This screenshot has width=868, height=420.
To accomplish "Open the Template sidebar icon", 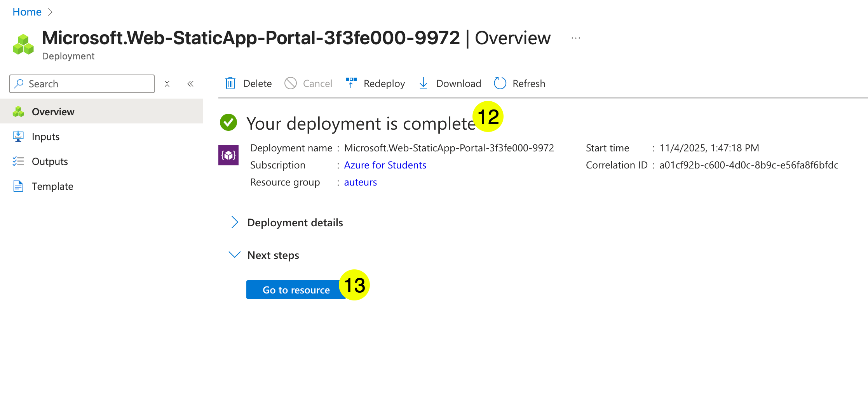I will pos(18,186).
